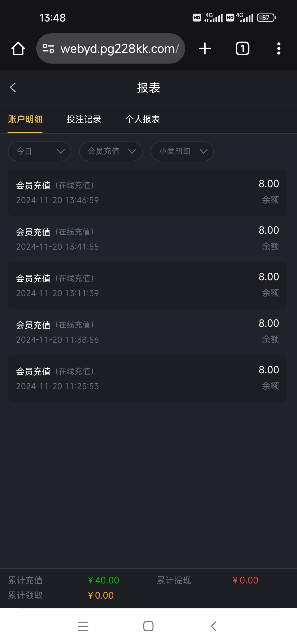Expand the 今日 date filter dropdown
The width and height of the screenshot is (297, 644).
tap(40, 151)
